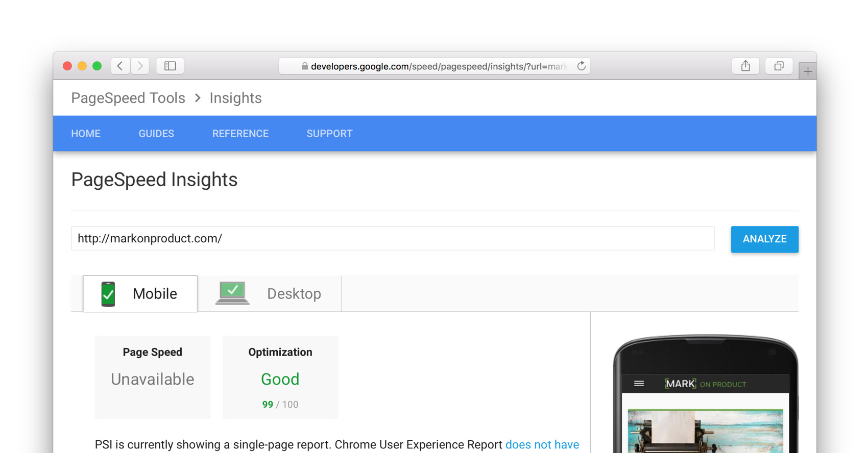The height and width of the screenshot is (453, 868).
Task: Click the markonproduct.com URL input field
Action: click(x=393, y=238)
